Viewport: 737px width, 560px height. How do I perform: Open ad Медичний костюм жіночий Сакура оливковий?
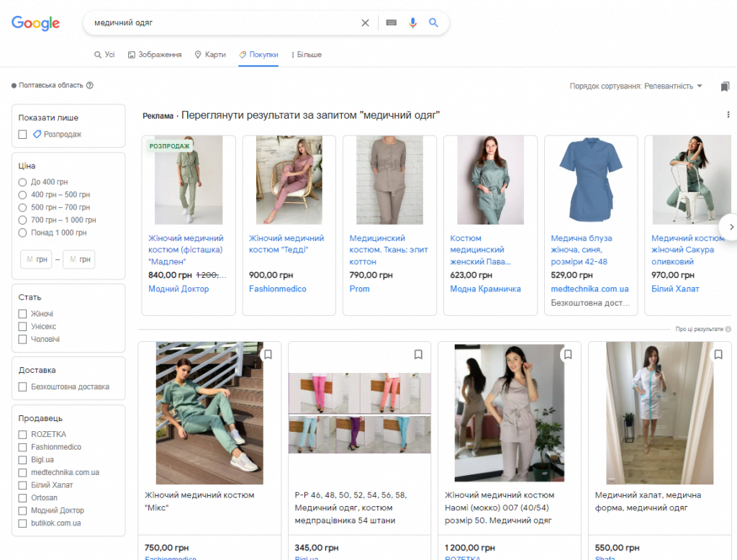pyautogui.click(x=687, y=250)
